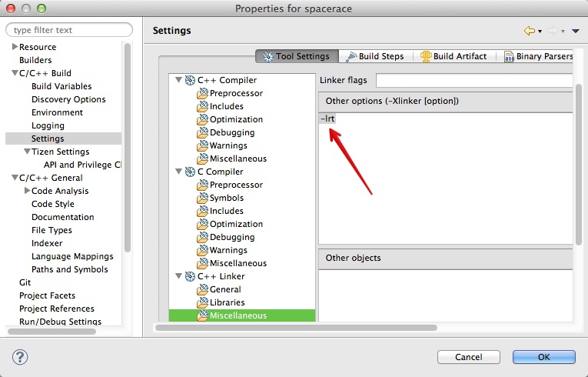Open File Types page
This screenshot has height=377, width=588.
pyautogui.click(x=51, y=230)
